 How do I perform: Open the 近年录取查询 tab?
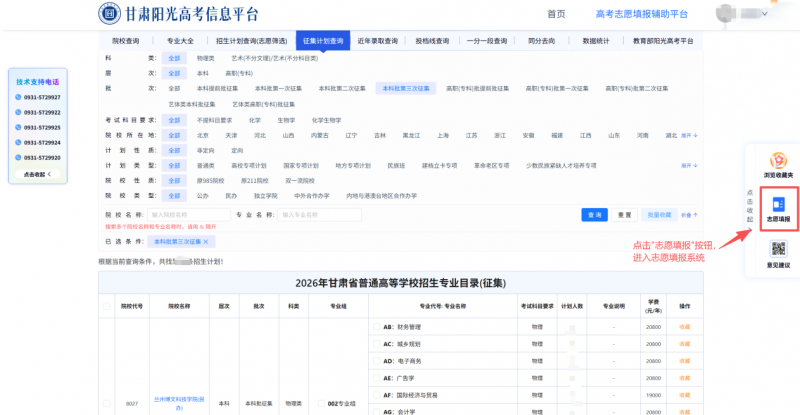378,41
